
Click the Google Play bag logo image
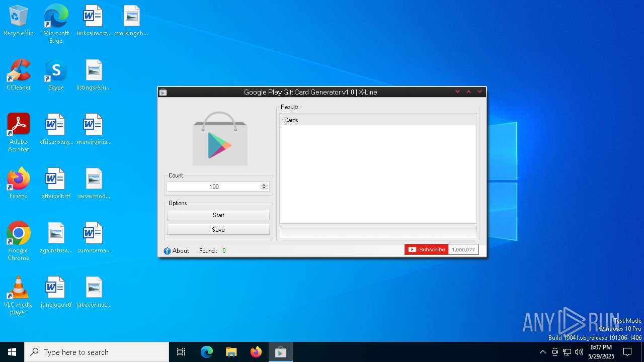[220, 138]
